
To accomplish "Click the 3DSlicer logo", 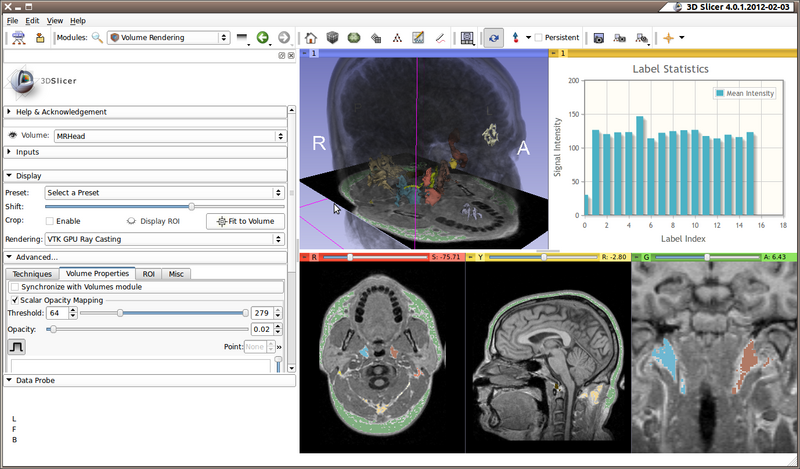I will click(43, 81).
